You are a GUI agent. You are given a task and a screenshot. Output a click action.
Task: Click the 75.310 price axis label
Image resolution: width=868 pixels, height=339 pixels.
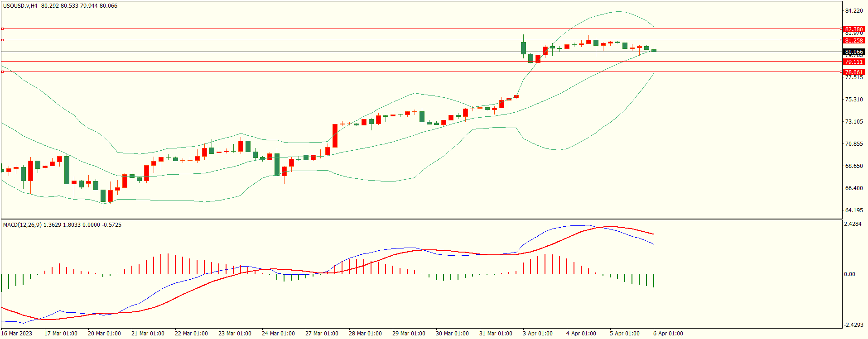point(854,99)
